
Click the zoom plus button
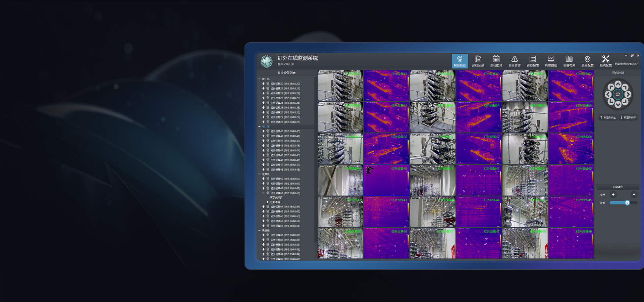(613, 195)
